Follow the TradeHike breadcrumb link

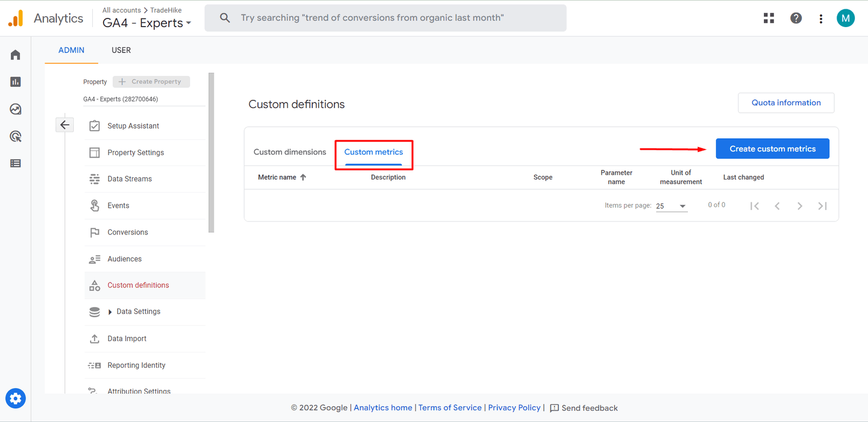166,10
